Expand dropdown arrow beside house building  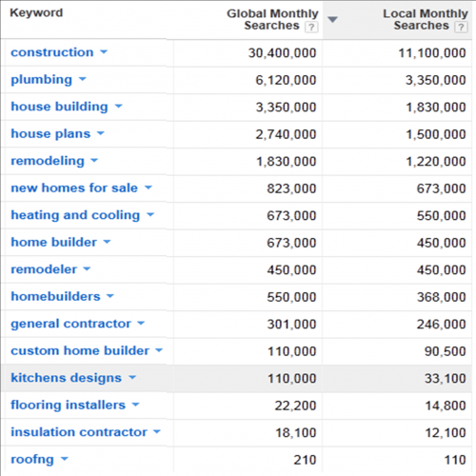pos(118,106)
